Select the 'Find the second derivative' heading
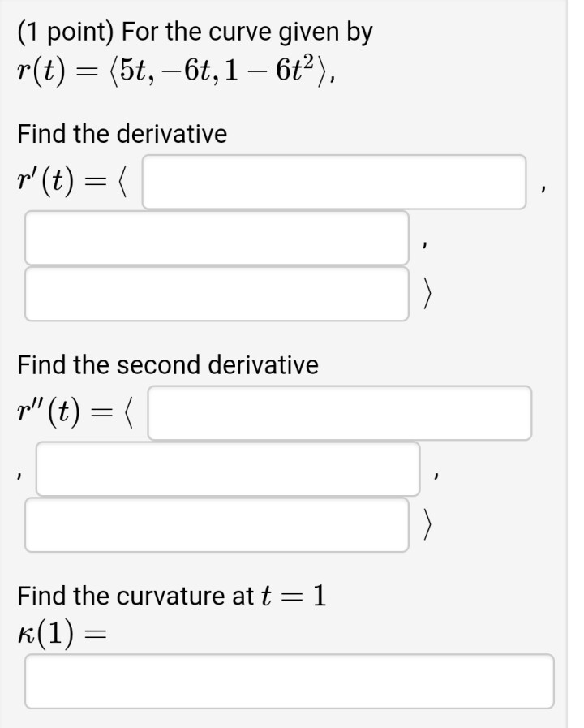Viewport: 584px width, 728px height. click(168, 364)
